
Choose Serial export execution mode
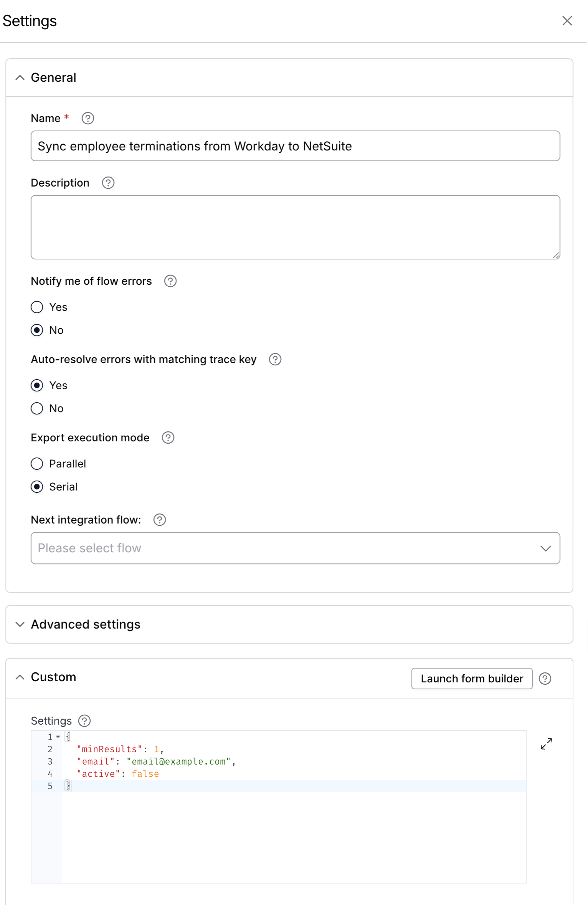37,487
